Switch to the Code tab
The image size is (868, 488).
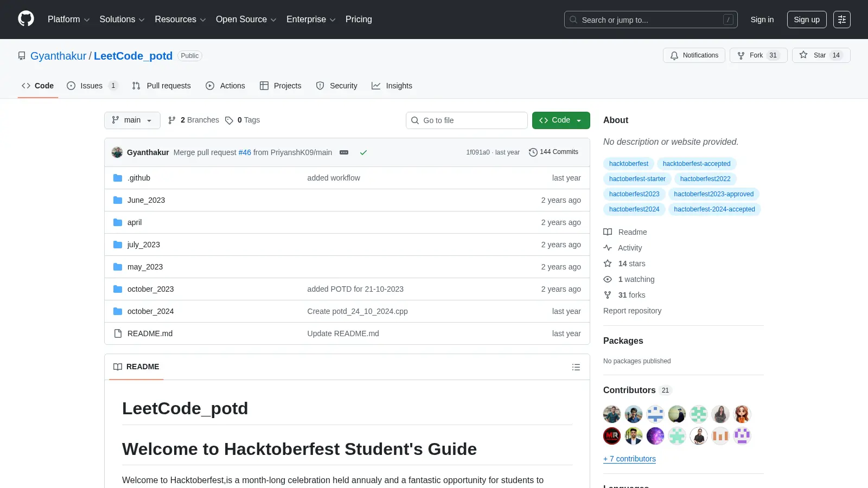tap(38, 86)
